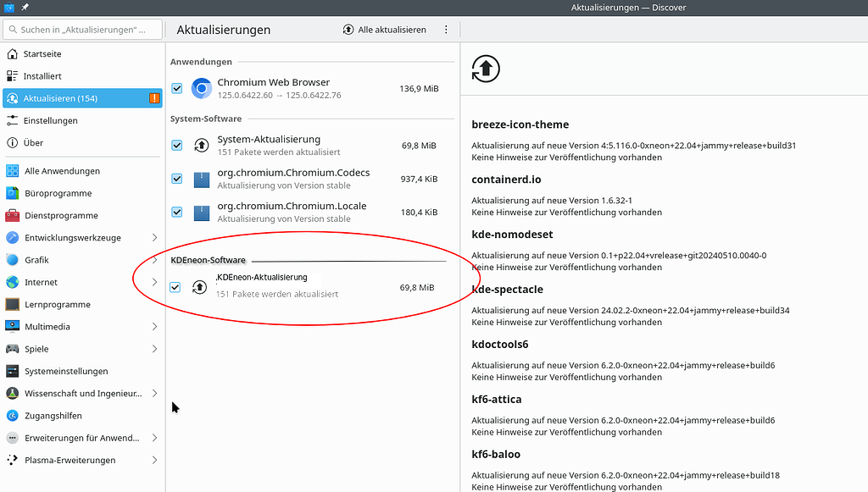Open the three-dot overflow menu
Screen dimensions: 868x492
[446, 29]
